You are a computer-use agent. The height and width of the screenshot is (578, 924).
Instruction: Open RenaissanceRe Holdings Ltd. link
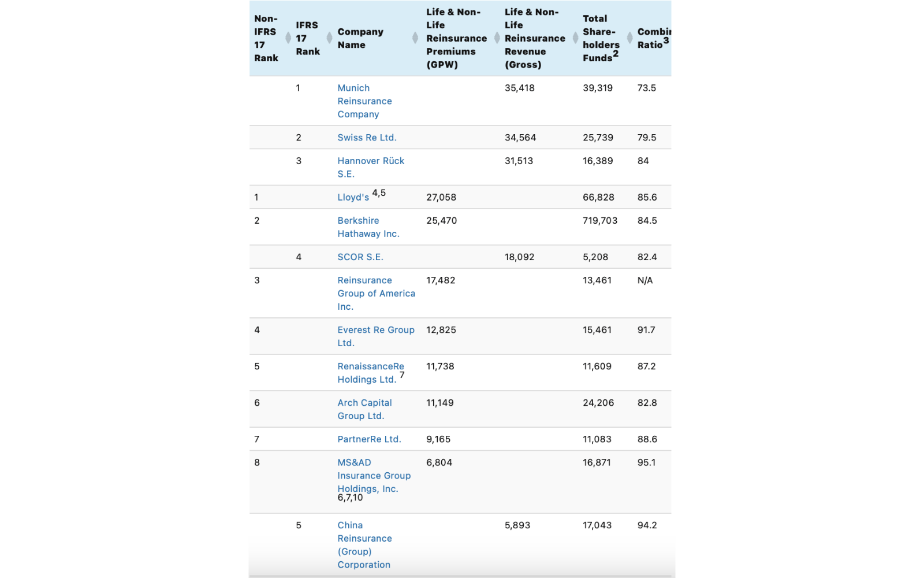[371, 373]
